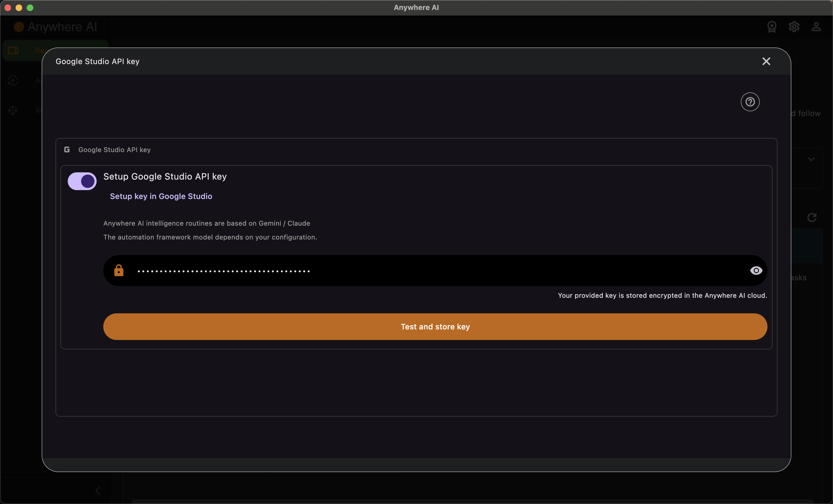Click the 'stored encrypted' notice text

point(662,296)
